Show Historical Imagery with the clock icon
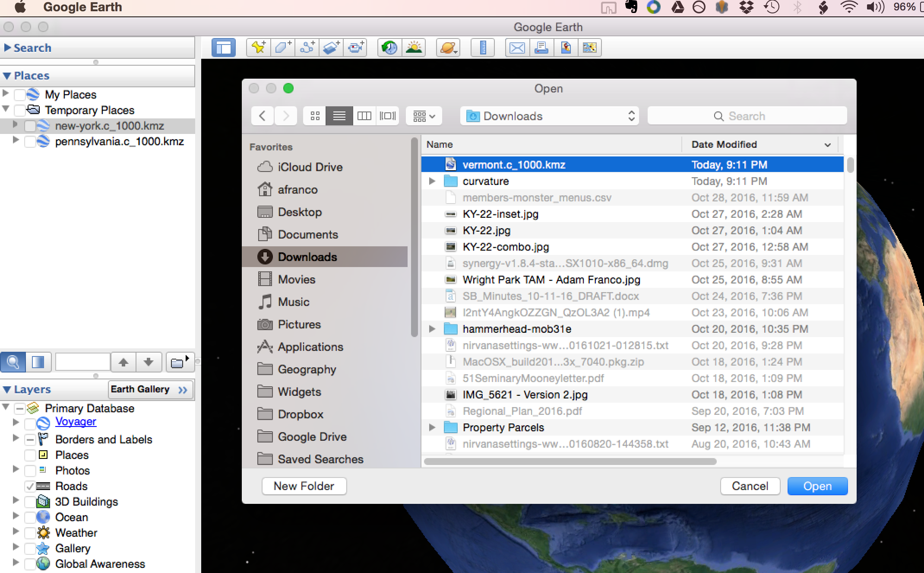 [389, 48]
